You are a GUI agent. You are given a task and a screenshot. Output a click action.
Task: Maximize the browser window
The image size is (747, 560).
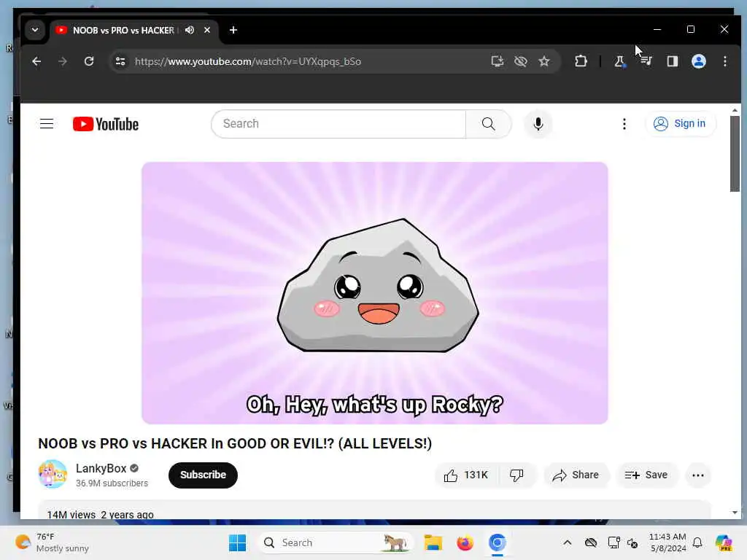pos(691,29)
